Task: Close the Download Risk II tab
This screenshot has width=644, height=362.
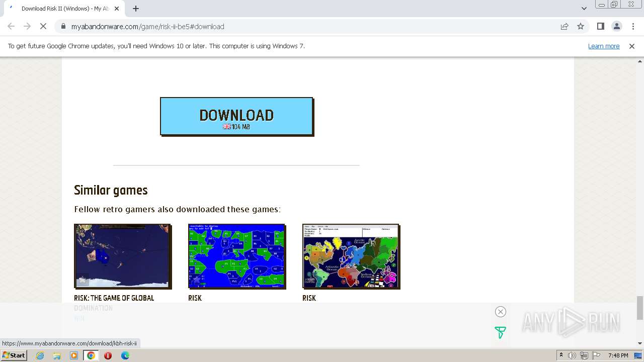Action: (117, 9)
